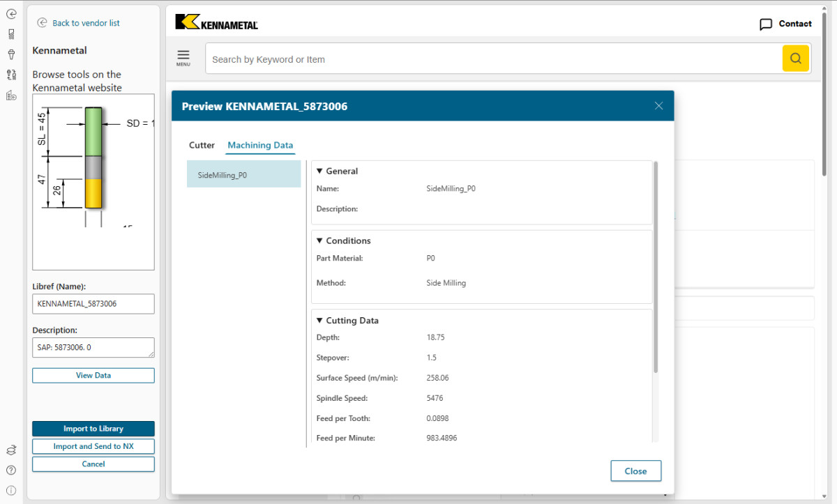This screenshot has width=837, height=504.
Task: Open the info icon at sidebar bottom
Action: coord(11,490)
